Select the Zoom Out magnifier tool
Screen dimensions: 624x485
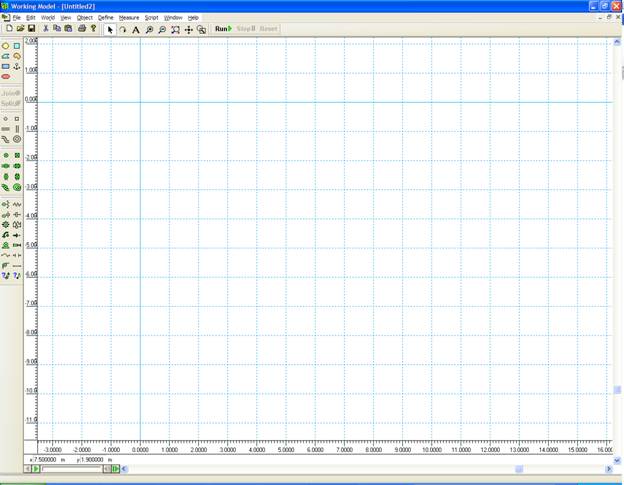[162, 29]
